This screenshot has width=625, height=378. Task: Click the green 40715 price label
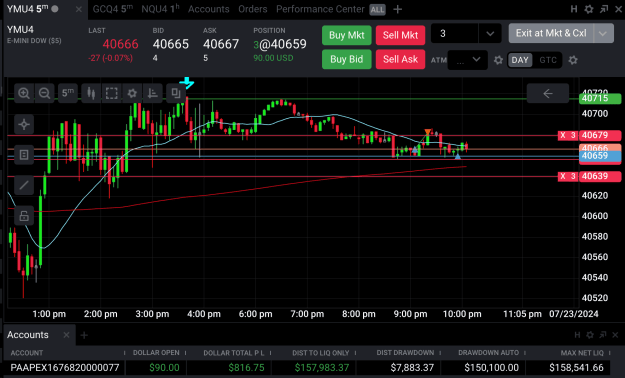click(x=600, y=98)
